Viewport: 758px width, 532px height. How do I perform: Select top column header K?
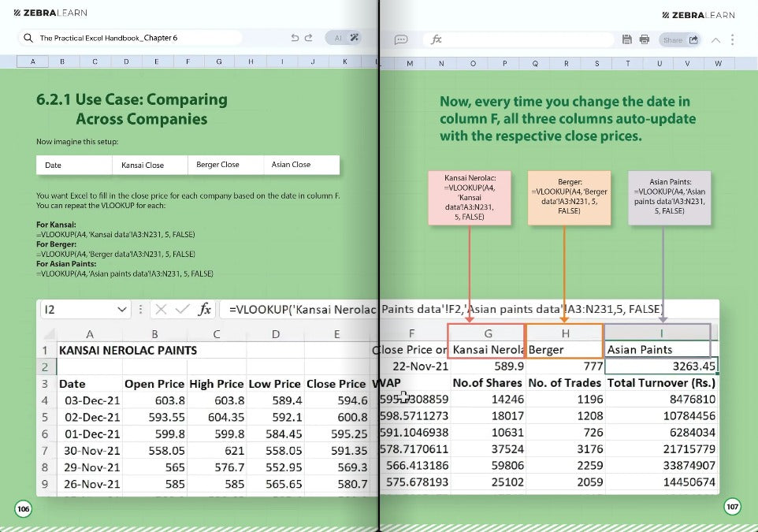point(344,61)
